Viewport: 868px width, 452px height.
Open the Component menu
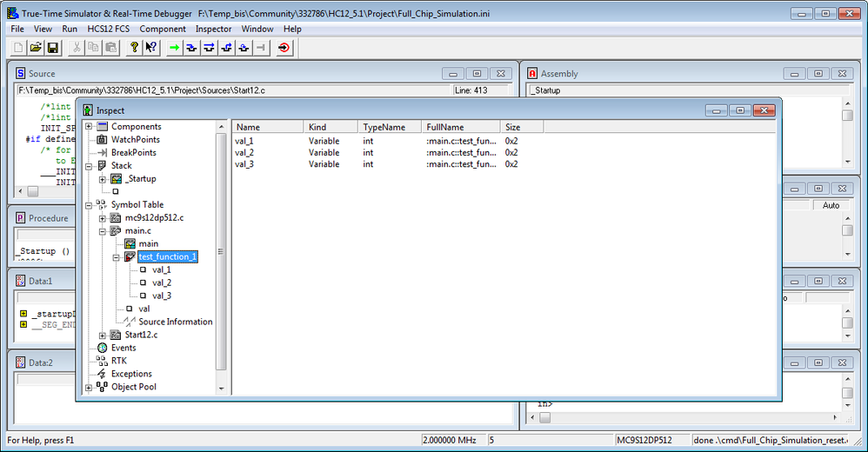click(163, 29)
